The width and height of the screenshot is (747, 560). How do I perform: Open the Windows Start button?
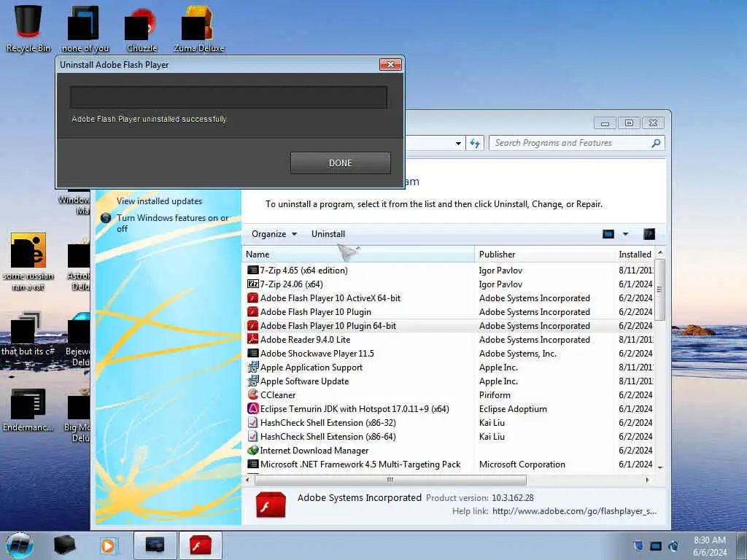[20, 545]
